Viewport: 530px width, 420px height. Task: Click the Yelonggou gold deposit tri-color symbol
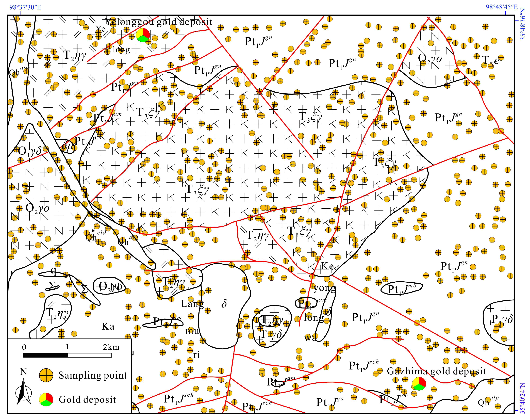tap(143, 35)
